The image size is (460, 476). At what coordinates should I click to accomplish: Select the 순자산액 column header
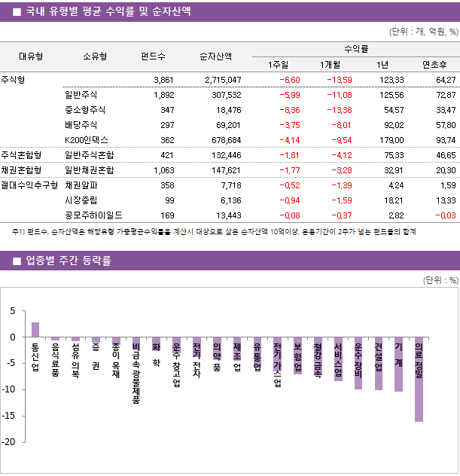[216, 56]
